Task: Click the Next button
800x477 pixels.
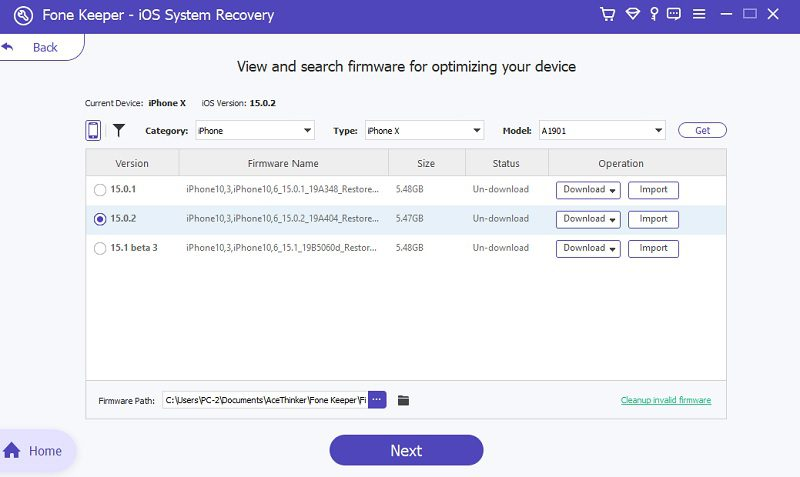Action: click(406, 450)
